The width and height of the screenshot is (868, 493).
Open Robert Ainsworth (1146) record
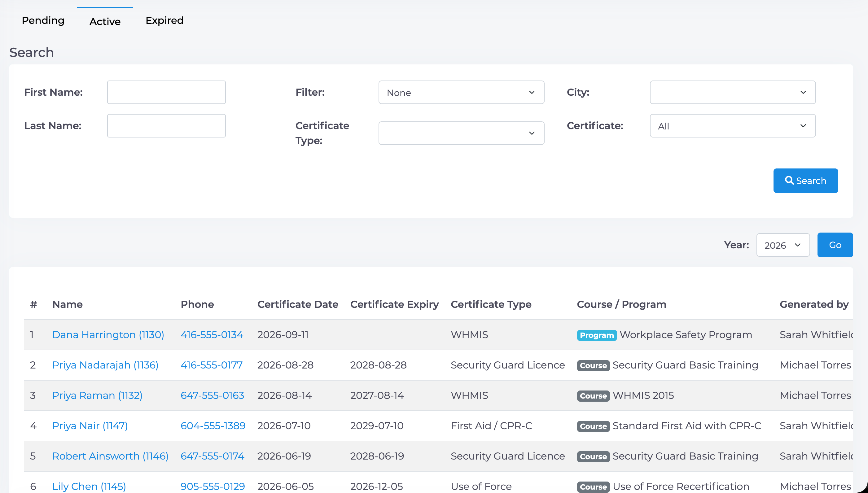(110, 456)
